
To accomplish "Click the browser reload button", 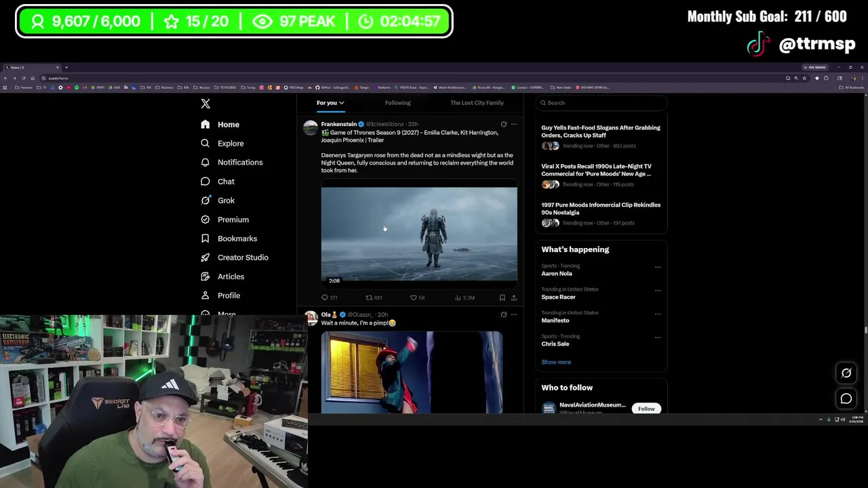I will click(x=23, y=78).
